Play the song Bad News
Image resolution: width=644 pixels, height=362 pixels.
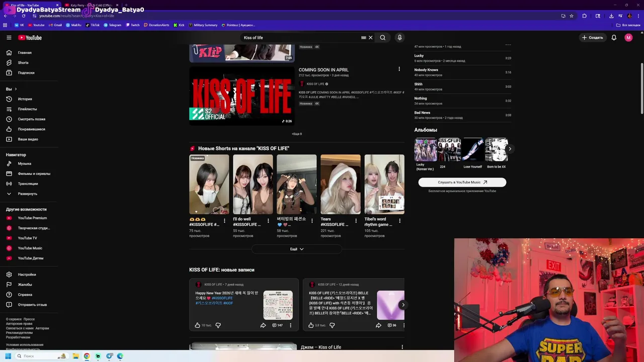pyautogui.click(x=463, y=115)
